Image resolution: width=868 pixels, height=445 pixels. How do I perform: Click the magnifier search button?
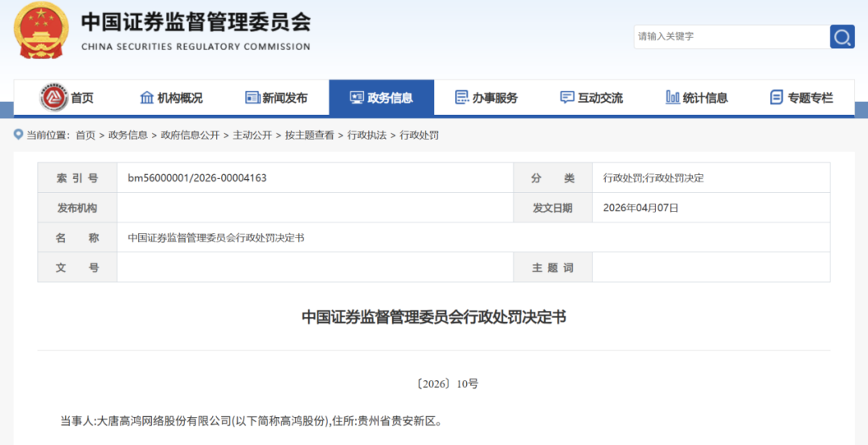[842, 37]
